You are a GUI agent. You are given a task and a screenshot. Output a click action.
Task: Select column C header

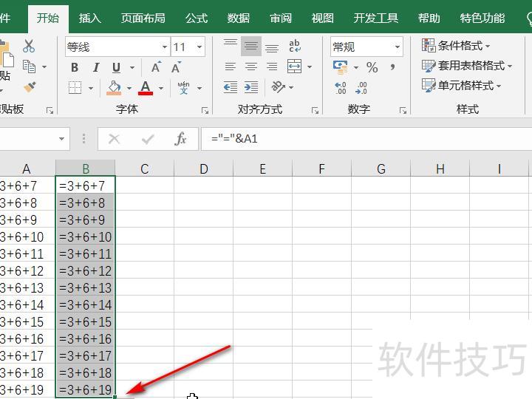(x=145, y=168)
